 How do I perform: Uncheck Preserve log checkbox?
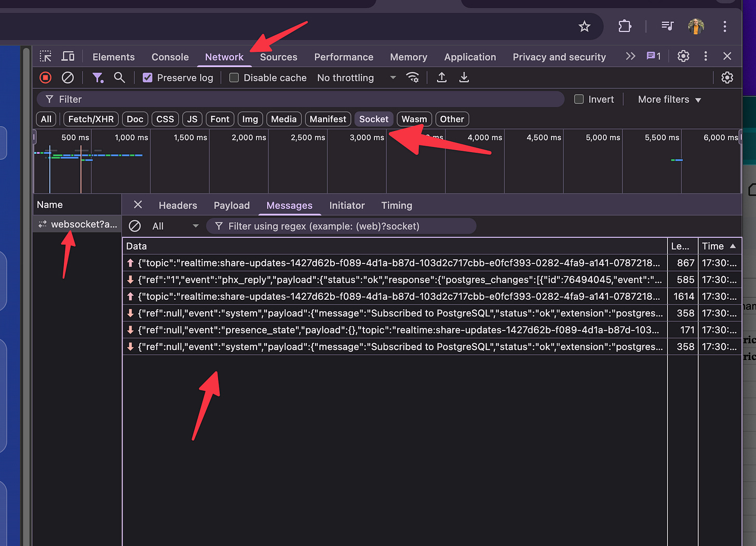pyautogui.click(x=147, y=77)
